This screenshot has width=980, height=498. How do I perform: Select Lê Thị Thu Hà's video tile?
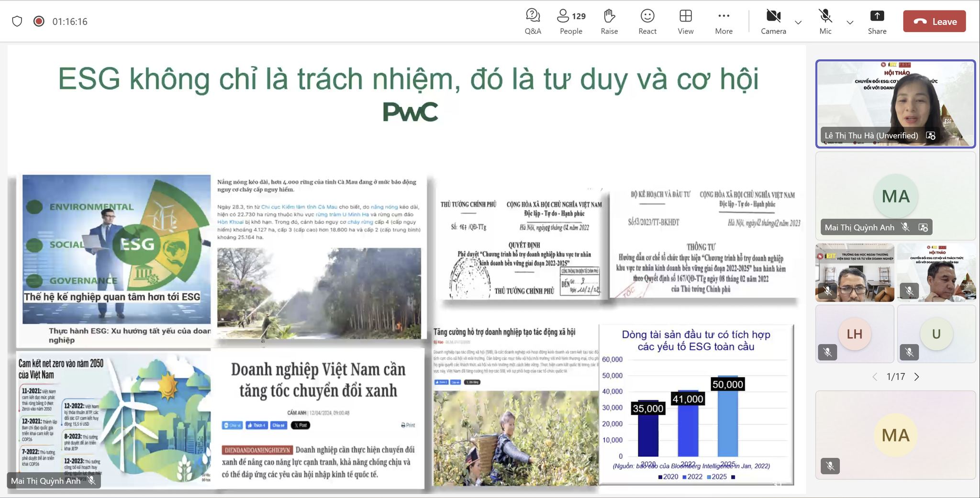[x=895, y=103]
